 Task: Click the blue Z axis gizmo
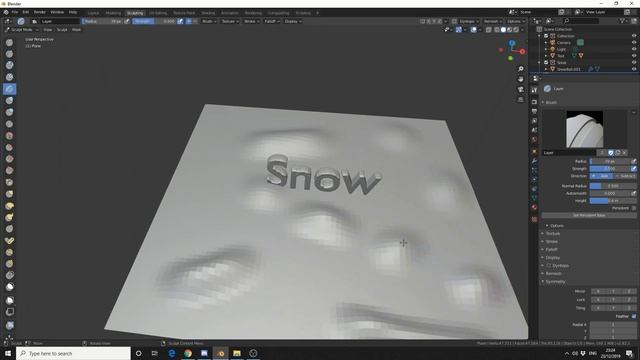pyautogui.click(x=512, y=42)
